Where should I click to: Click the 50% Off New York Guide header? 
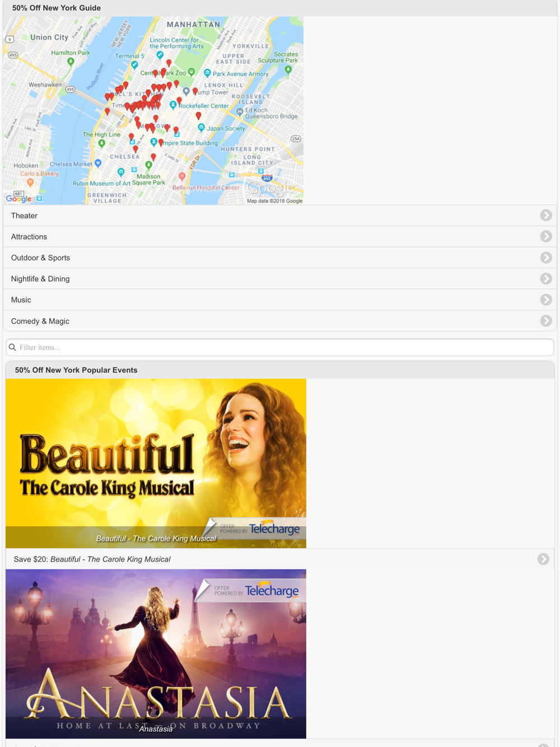coord(57,8)
